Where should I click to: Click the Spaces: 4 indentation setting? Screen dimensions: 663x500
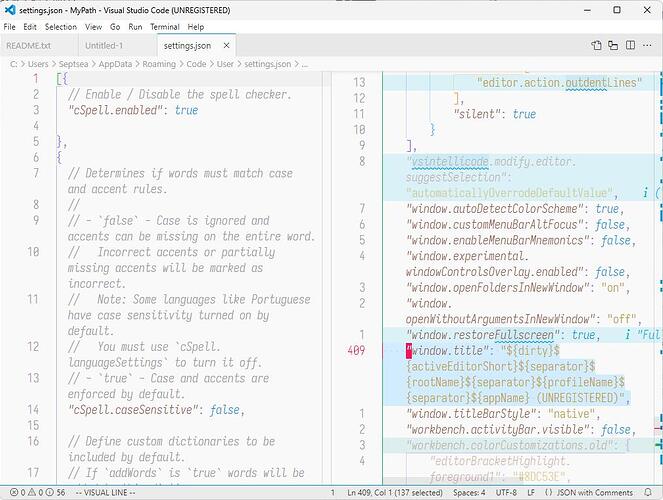click(x=466, y=493)
